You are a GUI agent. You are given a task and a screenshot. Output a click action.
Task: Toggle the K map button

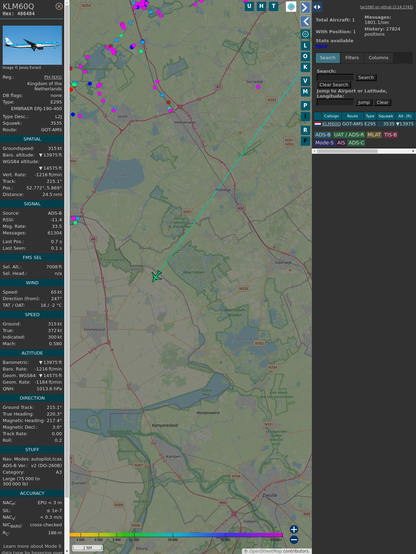(x=305, y=67)
